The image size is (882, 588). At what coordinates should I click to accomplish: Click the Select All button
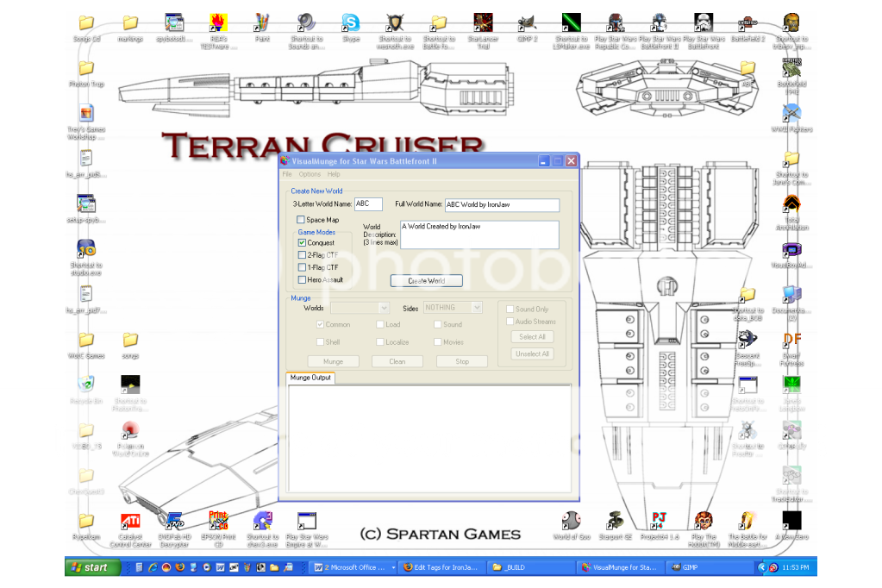(532, 336)
